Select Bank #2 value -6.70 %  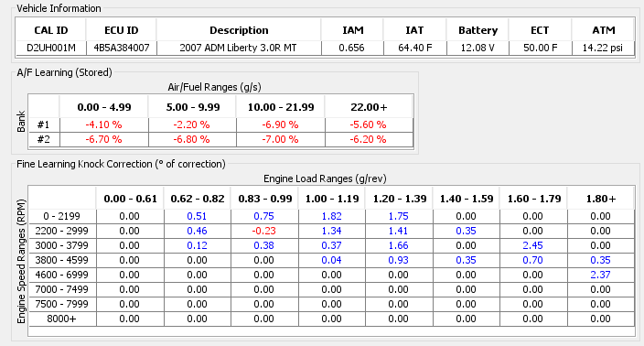tap(103, 139)
